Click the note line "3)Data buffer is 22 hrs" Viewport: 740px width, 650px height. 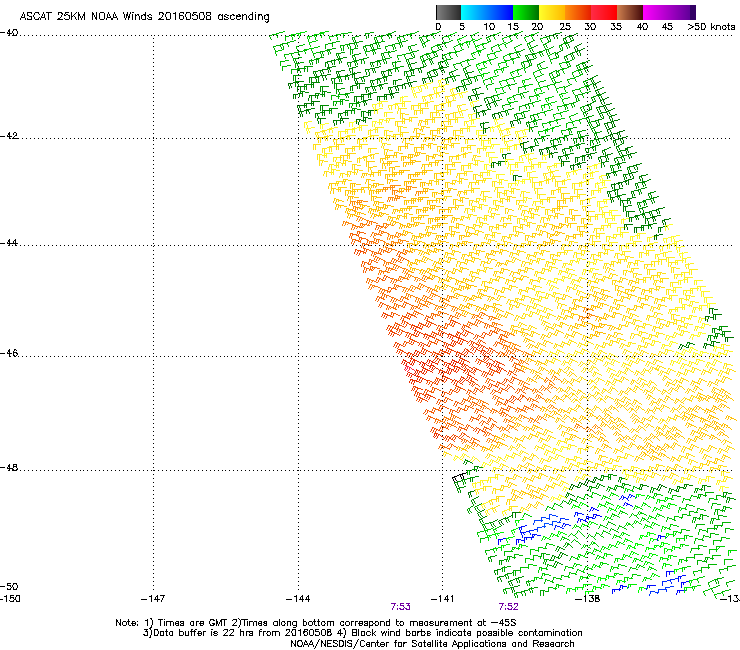[x=362, y=633]
